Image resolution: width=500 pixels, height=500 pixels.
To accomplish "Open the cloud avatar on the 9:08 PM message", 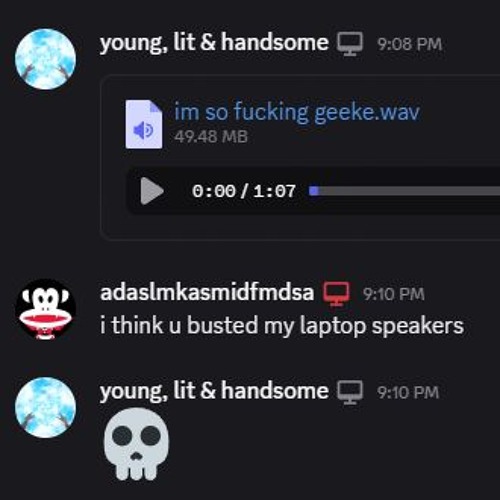I will (45, 59).
